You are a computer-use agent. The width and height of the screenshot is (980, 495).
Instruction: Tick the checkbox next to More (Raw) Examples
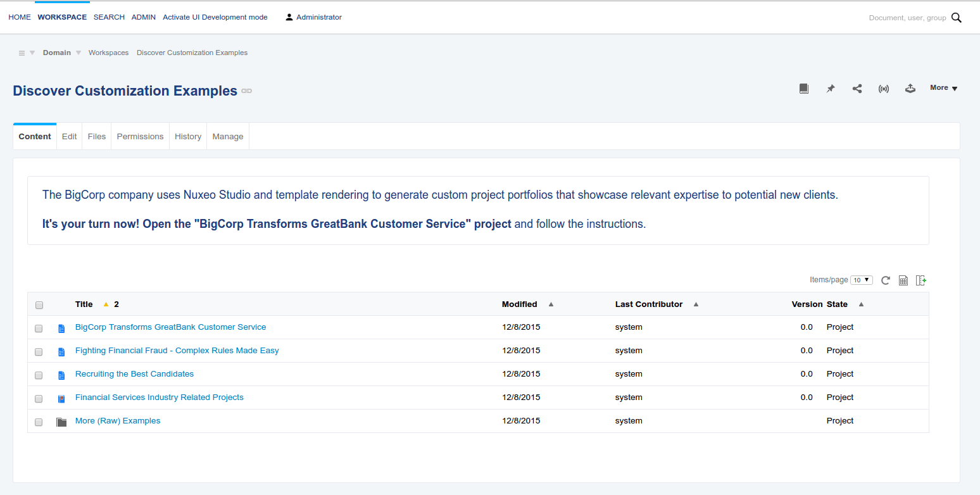point(39,422)
